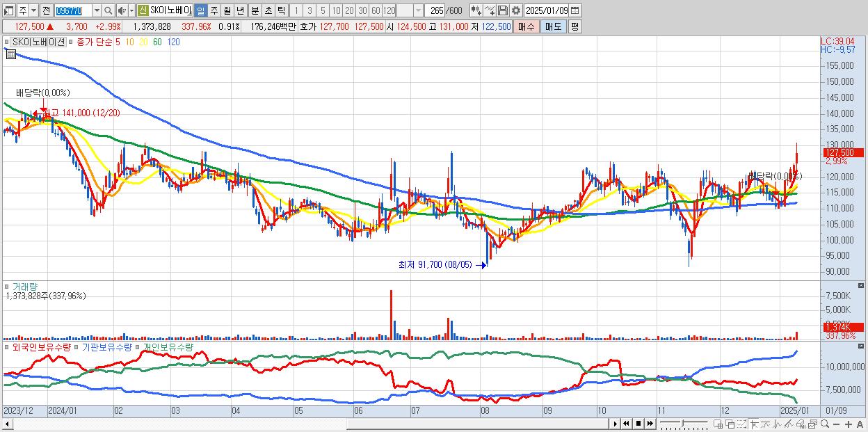Toggle the left panel layout icon
This screenshot has height=432, width=868.
pos(9,10)
